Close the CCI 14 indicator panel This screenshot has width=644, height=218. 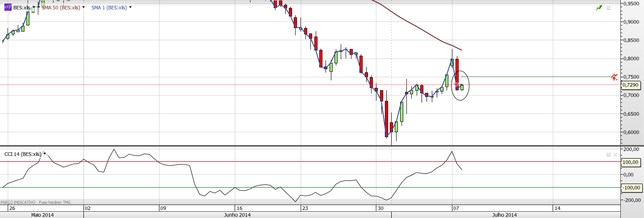tap(615, 154)
